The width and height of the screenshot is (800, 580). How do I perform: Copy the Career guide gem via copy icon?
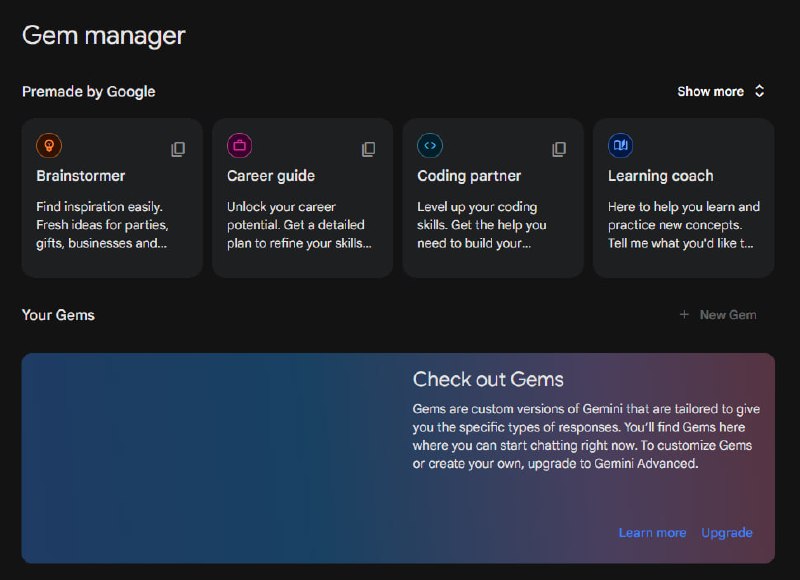pos(368,149)
